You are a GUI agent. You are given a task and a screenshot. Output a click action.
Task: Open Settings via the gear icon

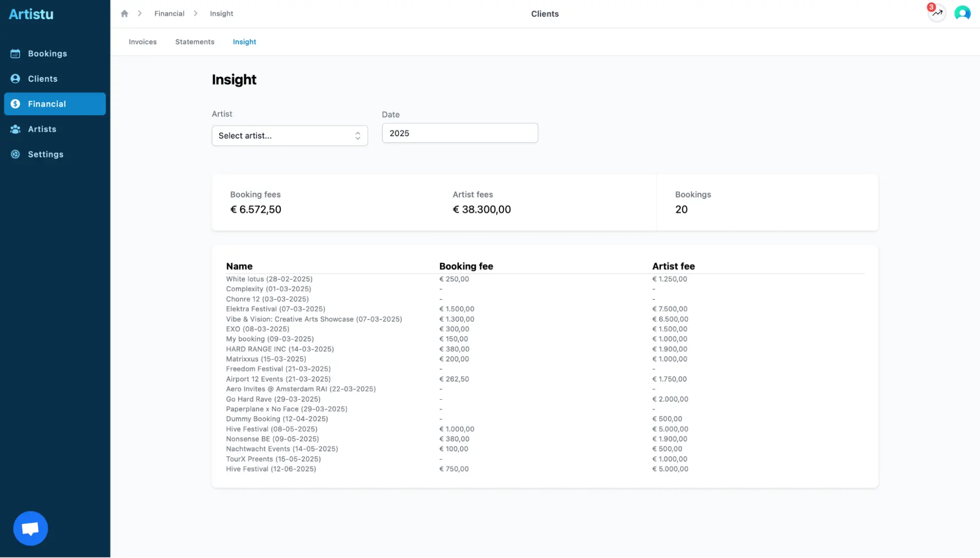[15, 154]
